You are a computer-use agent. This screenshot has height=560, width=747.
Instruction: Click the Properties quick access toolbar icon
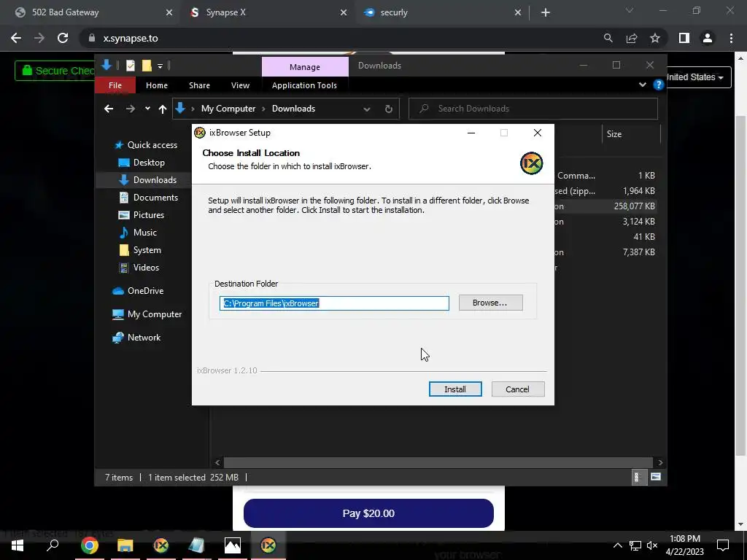pyautogui.click(x=130, y=66)
